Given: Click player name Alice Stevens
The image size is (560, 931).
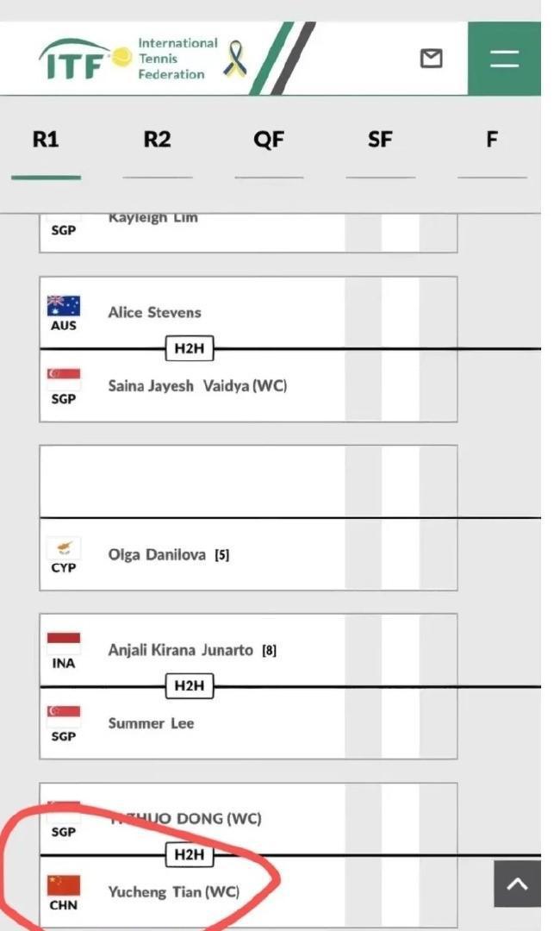Looking at the screenshot, I should coord(154,312).
